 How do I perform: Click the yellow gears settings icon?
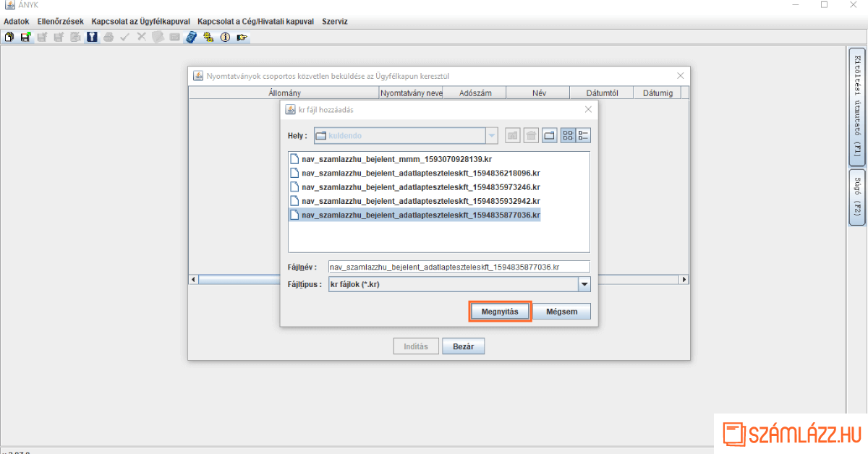coord(208,37)
